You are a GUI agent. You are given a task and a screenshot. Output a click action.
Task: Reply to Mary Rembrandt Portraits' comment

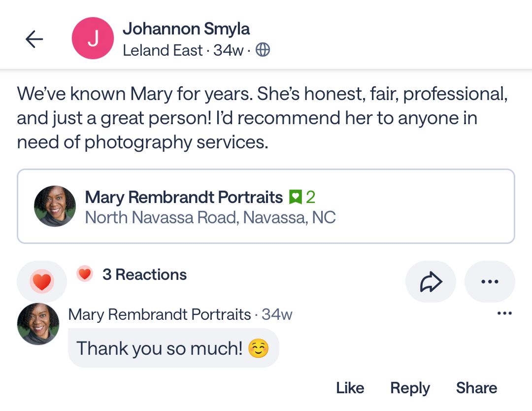point(410,388)
